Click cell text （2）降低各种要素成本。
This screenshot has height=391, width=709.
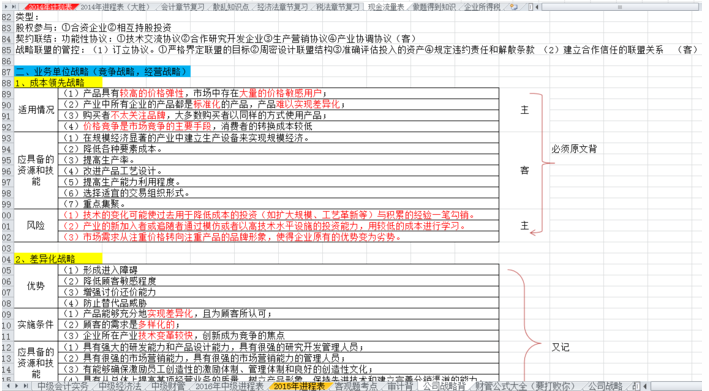[x=111, y=149]
